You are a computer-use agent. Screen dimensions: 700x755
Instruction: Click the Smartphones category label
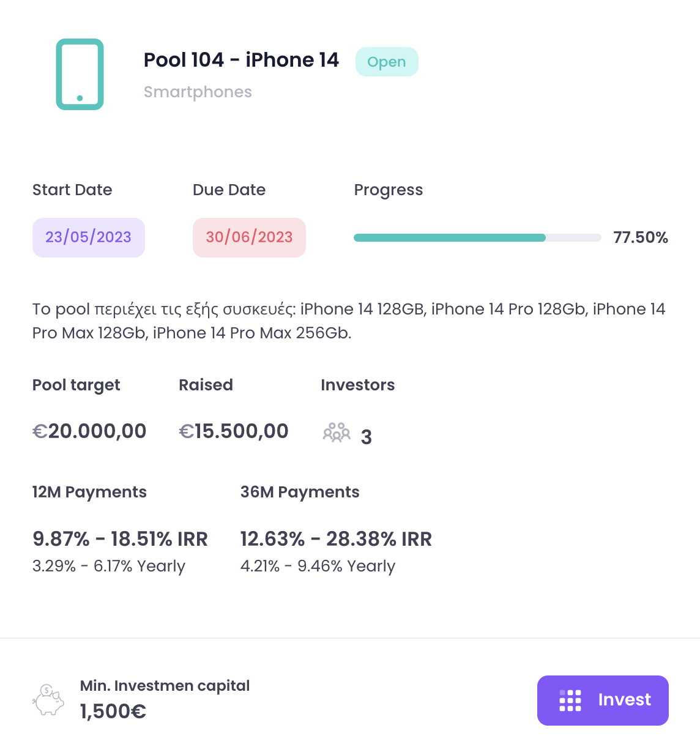click(198, 92)
